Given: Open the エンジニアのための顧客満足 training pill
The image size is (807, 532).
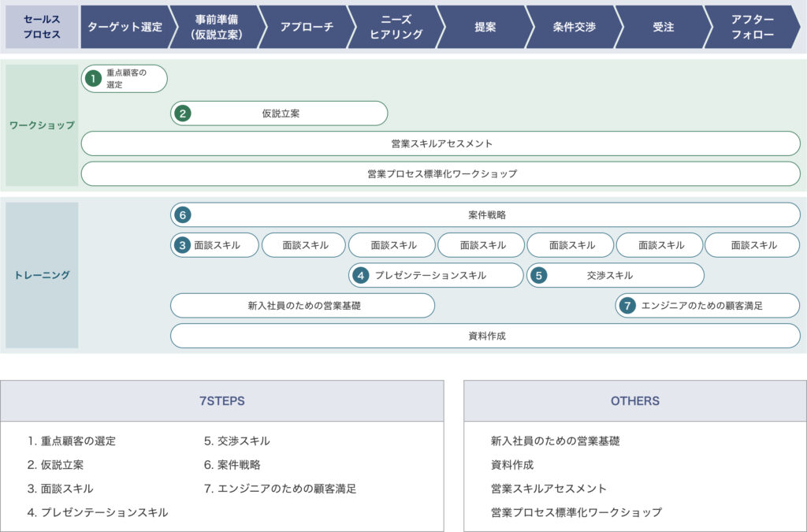Looking at the screenshot, I should (x=708, y=306).
